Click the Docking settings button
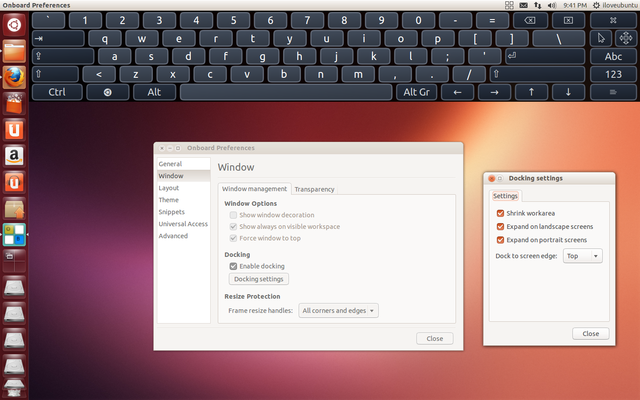This screenshot has height=400, width=640. tap(259, 279)
